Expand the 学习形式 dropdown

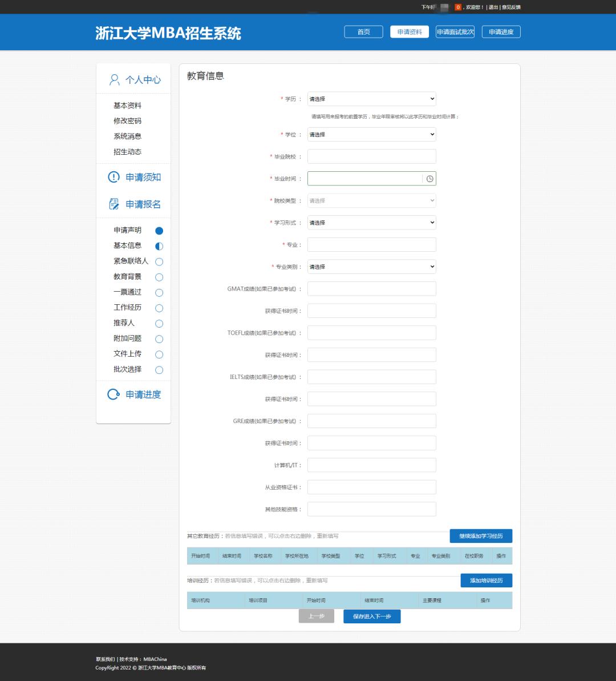[x=371, y=223]
